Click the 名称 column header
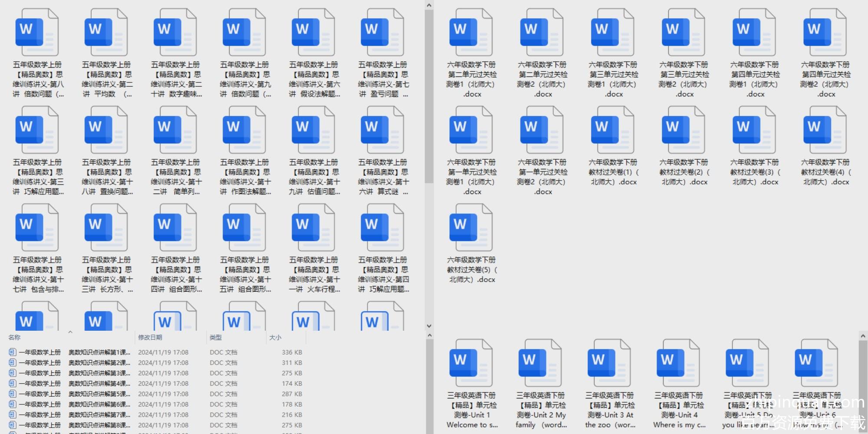This screenshot has width=868, height=434. [14, 337]
